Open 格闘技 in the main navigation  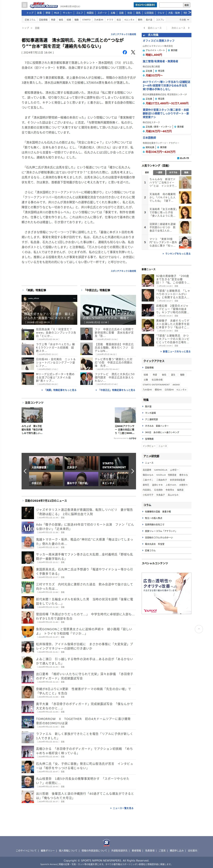pos(90,13)
